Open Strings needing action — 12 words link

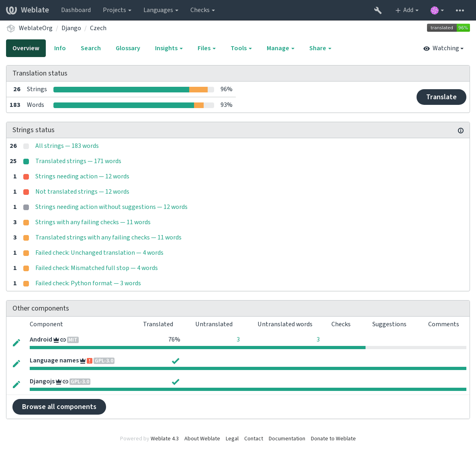(x=82, y=176)
